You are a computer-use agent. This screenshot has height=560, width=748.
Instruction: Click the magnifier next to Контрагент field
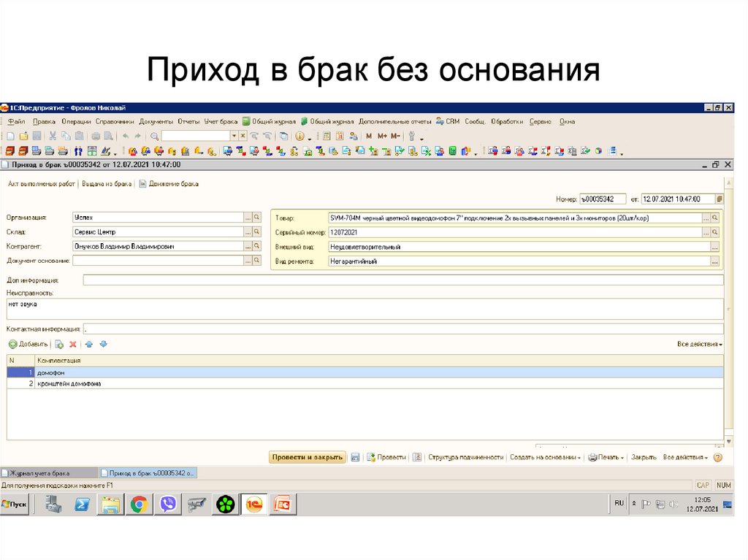(x=257, y=247)
